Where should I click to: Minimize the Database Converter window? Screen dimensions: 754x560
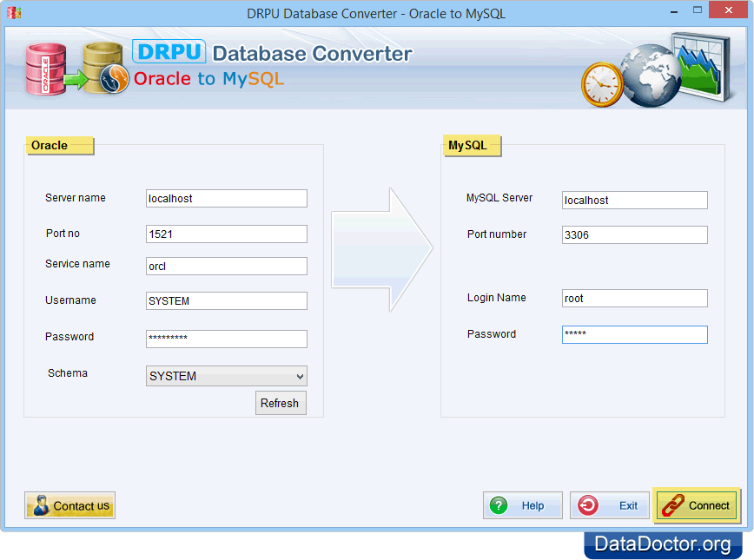[674, 10]
